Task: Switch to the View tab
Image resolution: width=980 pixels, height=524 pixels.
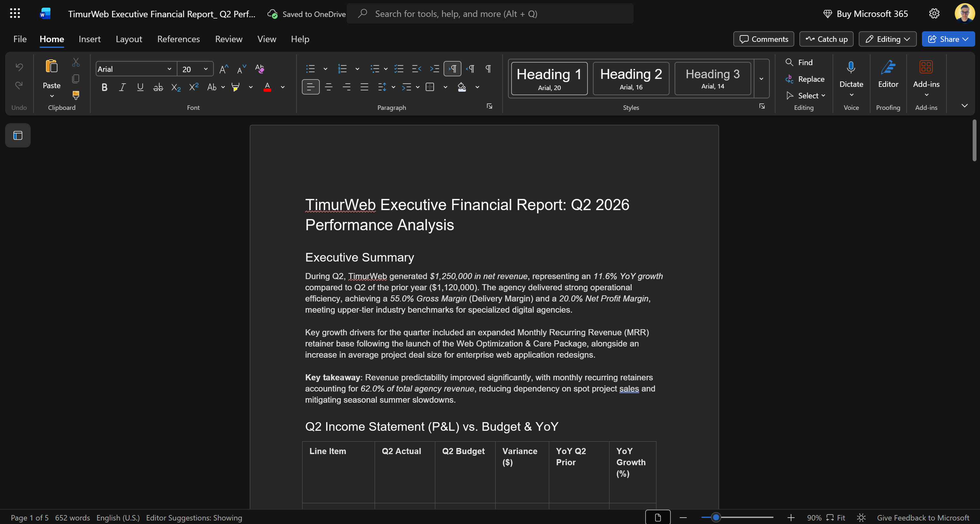Action: click(x=267, y=39)
